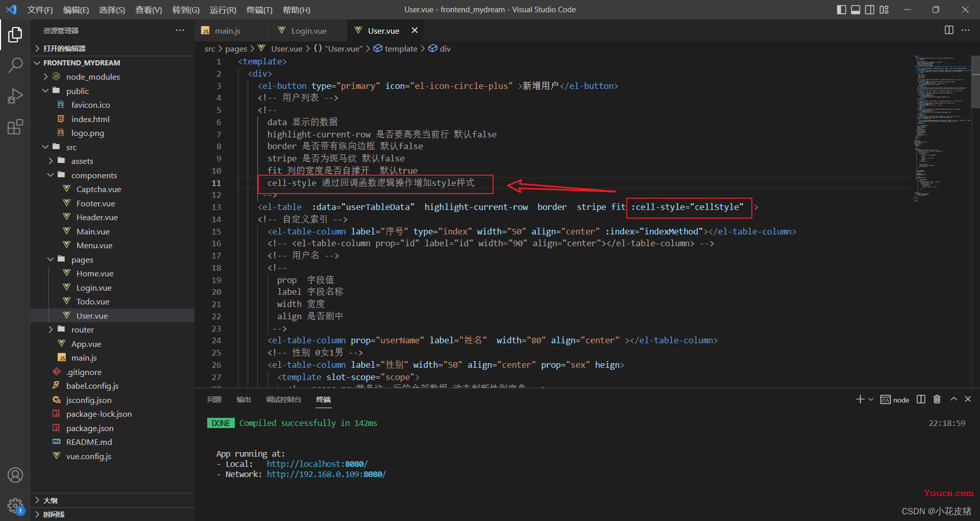Screen dimensions: 980x521
Task: Split the terminal panel
Action: [921, 399]
